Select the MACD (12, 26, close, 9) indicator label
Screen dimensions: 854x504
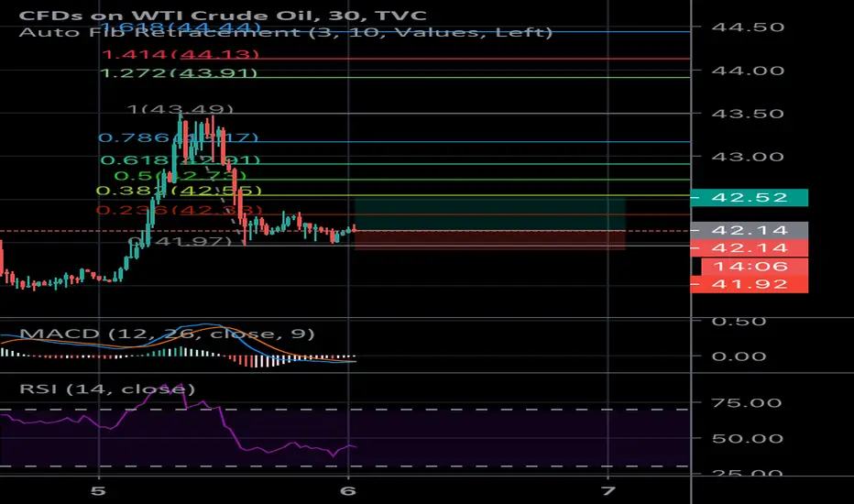(167, 334)
